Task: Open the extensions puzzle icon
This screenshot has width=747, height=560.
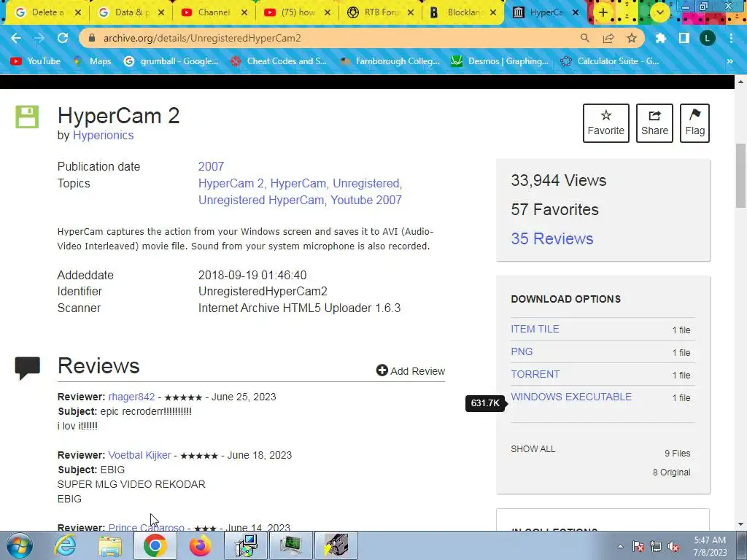Action: point(661,38)
